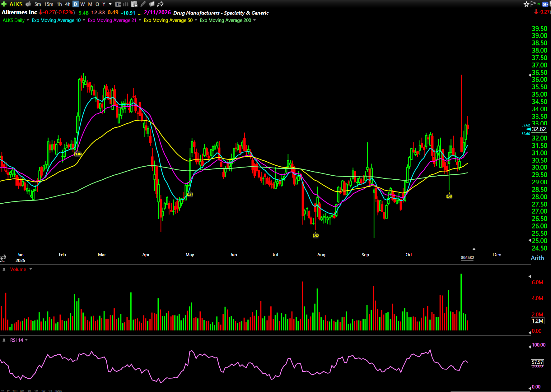551x392 pixels.
Task: Click the flag icon near RT
Action: point(533,3)
